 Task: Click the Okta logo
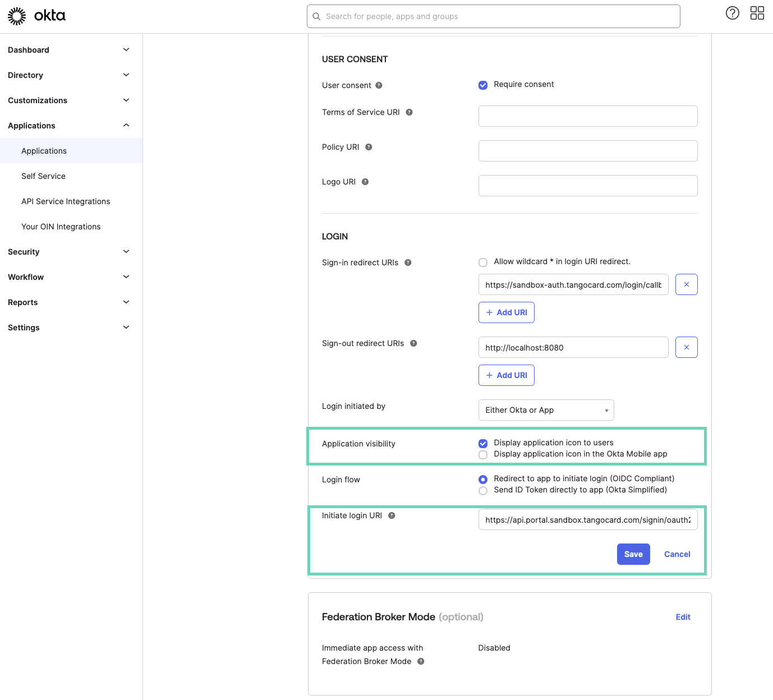tap(36, 16)
